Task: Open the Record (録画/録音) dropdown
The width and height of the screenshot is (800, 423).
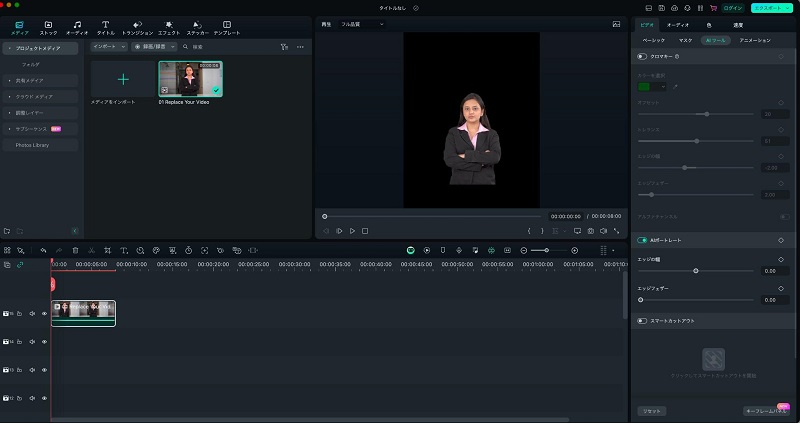Action: pos(154,46)
